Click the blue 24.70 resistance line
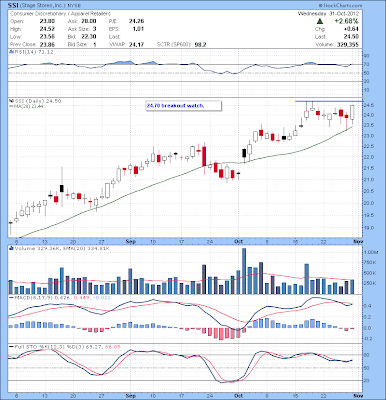The image size is (386, 400). coord(329,101)
